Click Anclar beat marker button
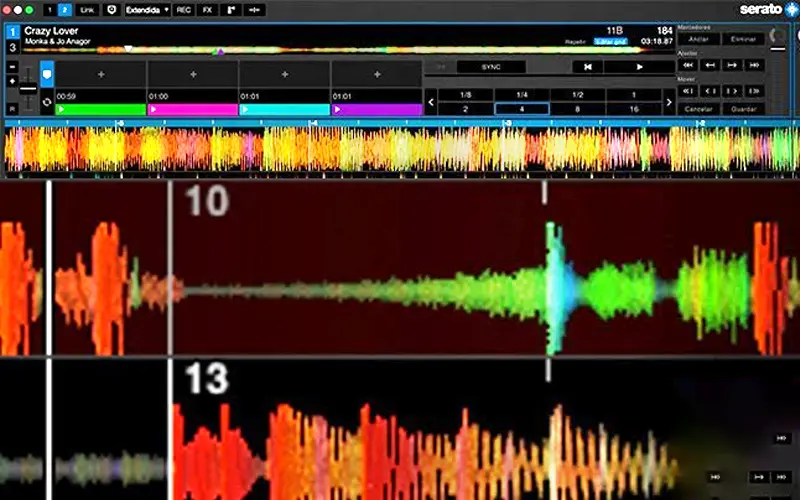 (x=698, y=39)
